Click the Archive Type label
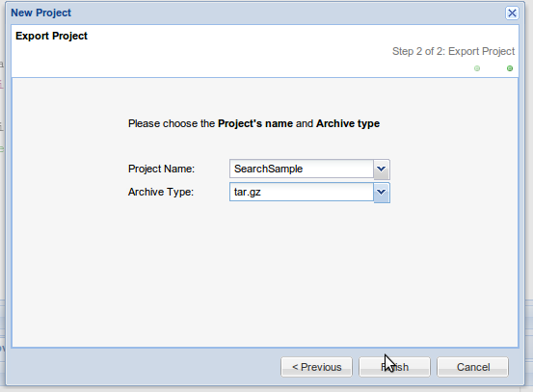This screenshot has height=392, width=533. click(160, 192)
